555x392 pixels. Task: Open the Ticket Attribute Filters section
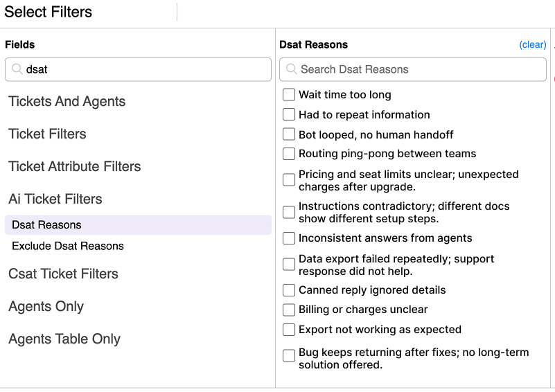pos(75,167)
